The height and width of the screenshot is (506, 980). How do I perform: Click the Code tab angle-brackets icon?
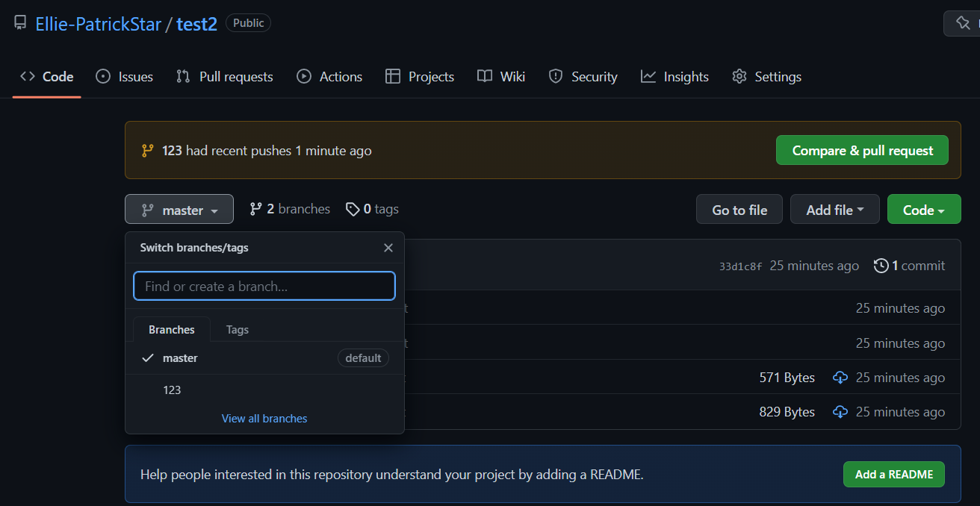coord(28,76)
